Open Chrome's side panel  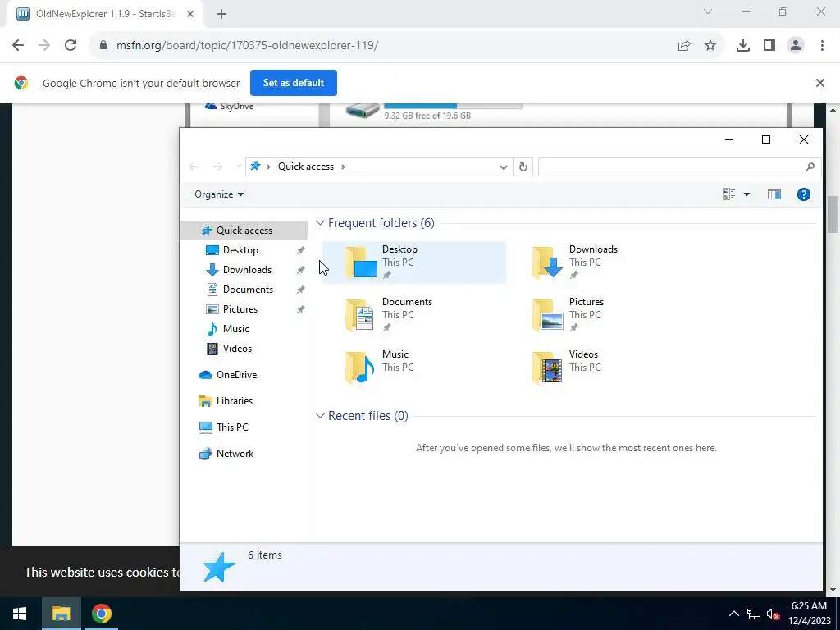[769, 46]
